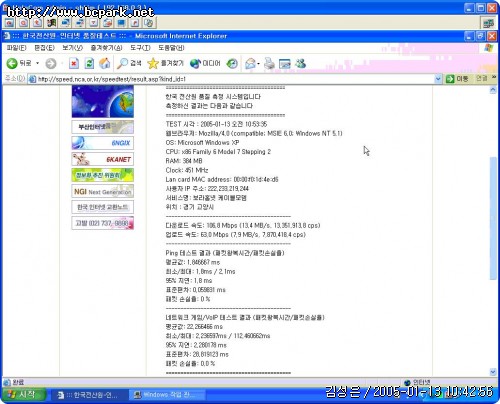Open the green 정보화 추진 위원회 banner
Image resolution: width=500 pixels, height=404 pixels.
pyautogui.click(x=103, y=175)
